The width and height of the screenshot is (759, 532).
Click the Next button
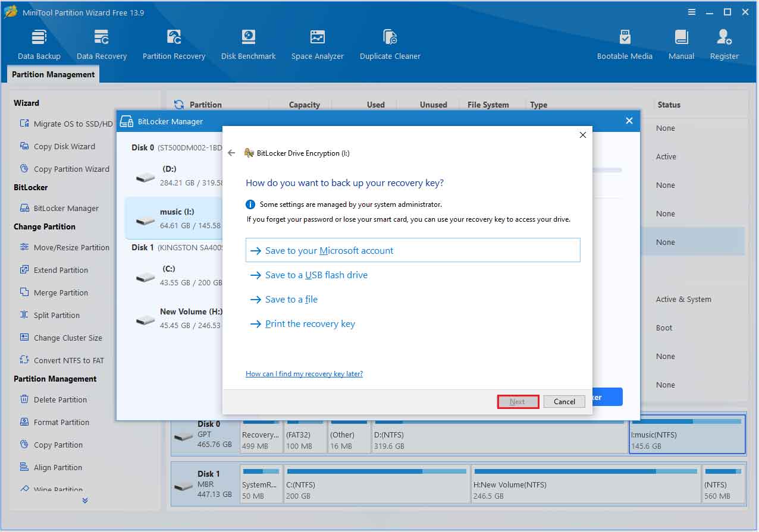[x=517, y=401]
